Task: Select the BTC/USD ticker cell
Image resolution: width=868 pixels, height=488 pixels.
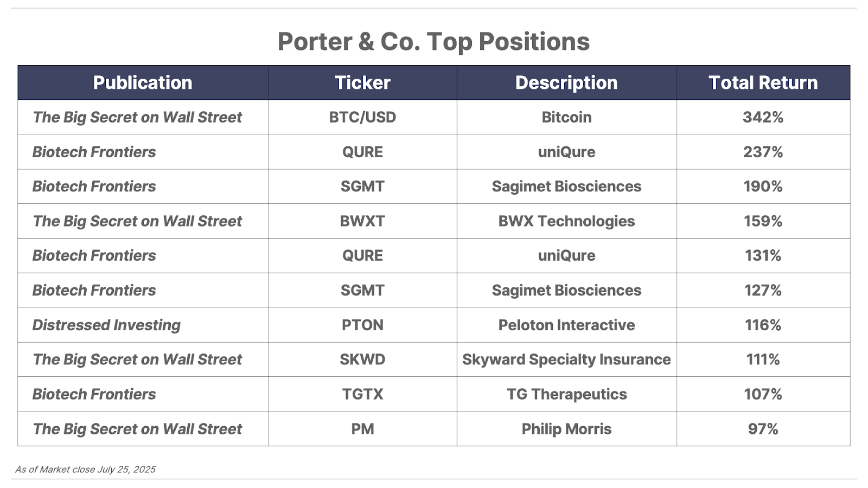Action: tap(362, 117)
